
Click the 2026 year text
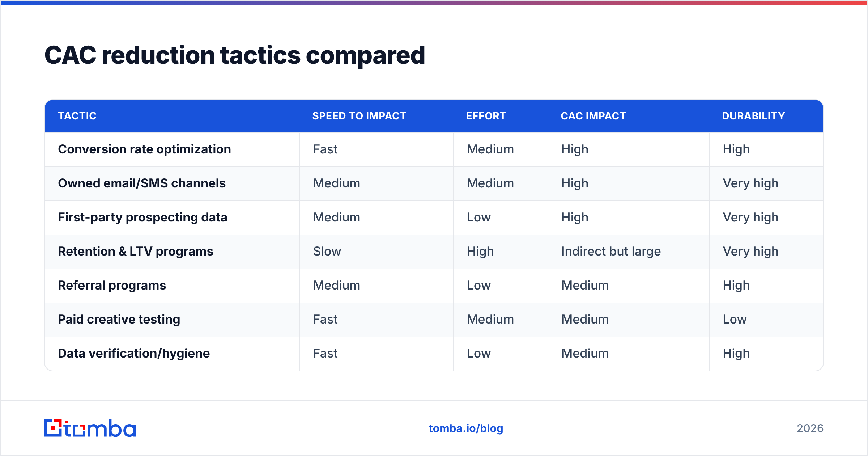click(x=810, y=428)
